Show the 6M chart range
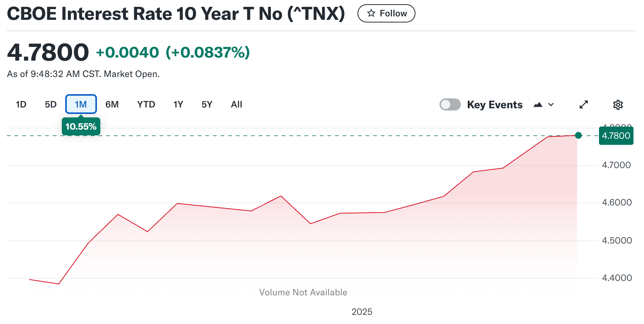Image resolution: width=644 pixels, height=324 pixels. coord(112,104)
